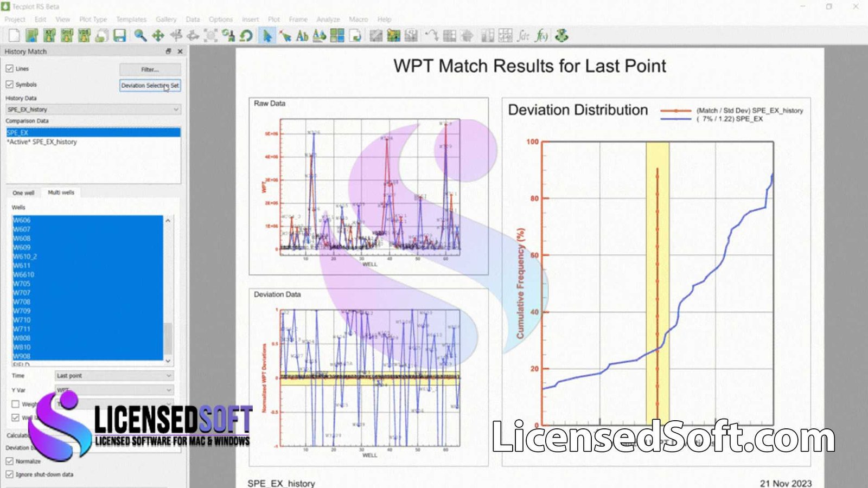Open the Plot Type menu
This screenshot has height=488, width=868.
click(x=93, y=20)
